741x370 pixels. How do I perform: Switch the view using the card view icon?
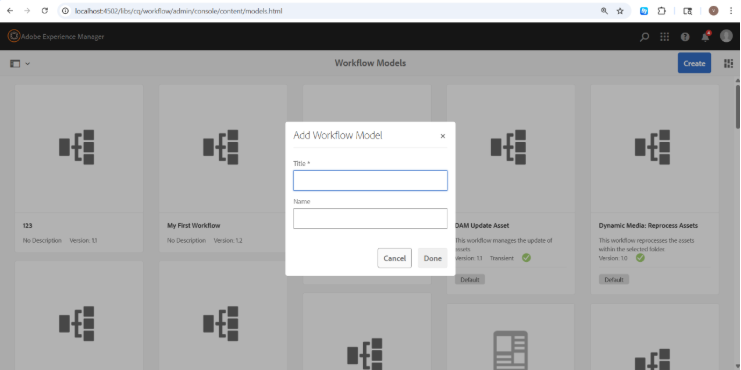point(728,63)
